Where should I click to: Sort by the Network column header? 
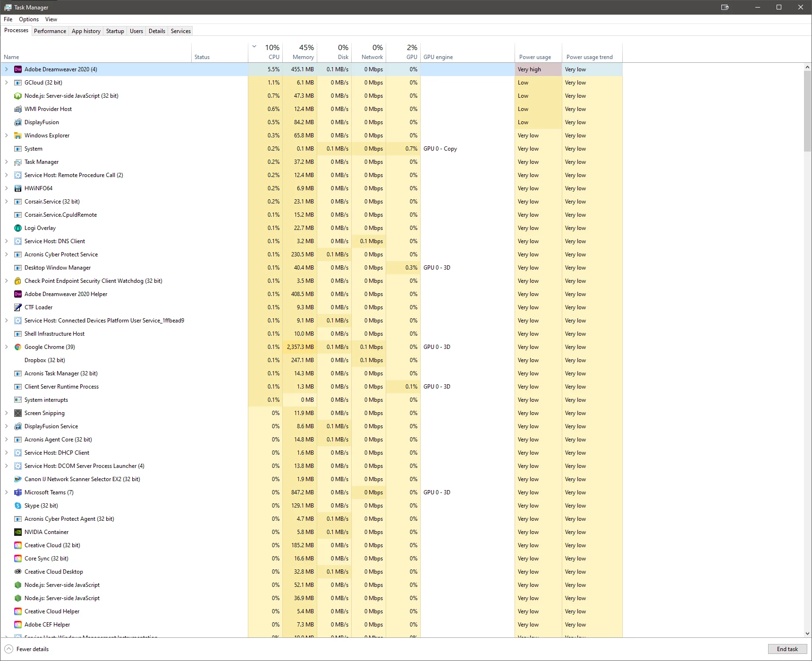click(369, 52)
